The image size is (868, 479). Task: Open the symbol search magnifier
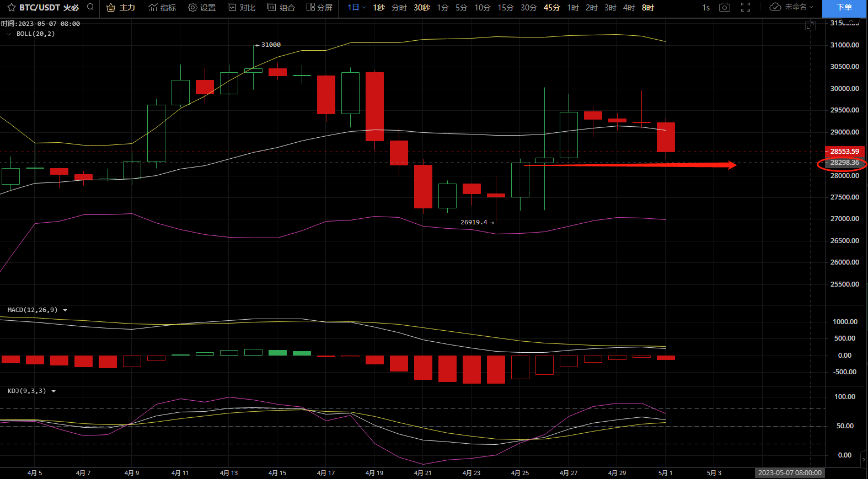[90, 7]
